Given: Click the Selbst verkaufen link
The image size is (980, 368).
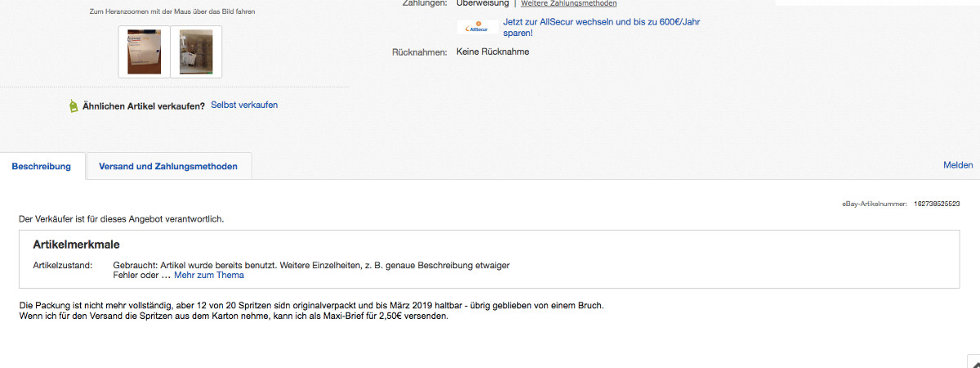Looking at the screenshot, I should click(244, 105).
